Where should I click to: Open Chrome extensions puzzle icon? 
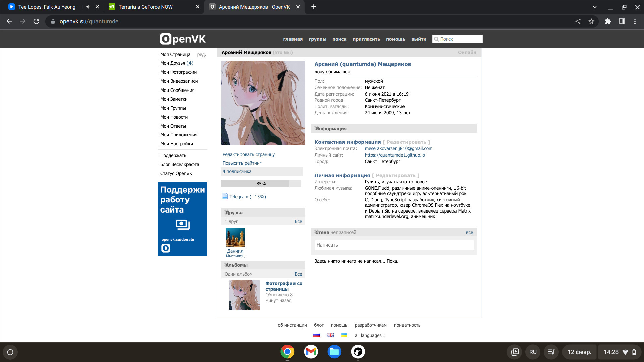click(x=608, y=21)
